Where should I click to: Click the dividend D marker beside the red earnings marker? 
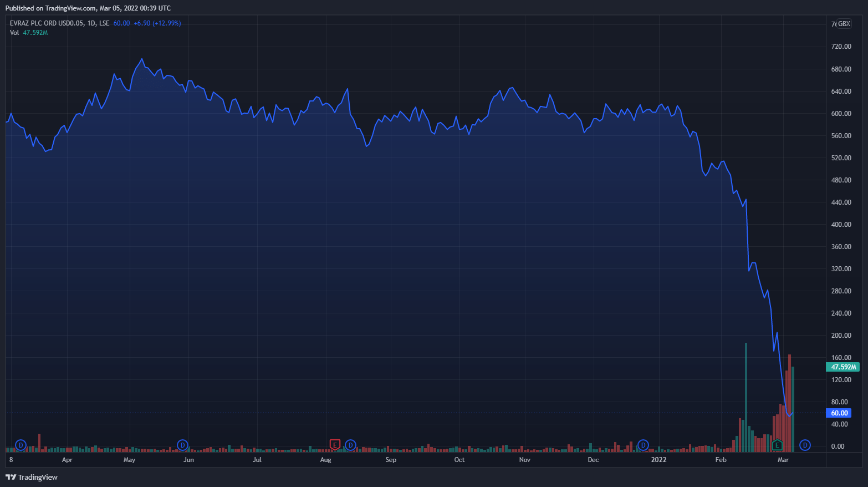click(x=350, y=445)
